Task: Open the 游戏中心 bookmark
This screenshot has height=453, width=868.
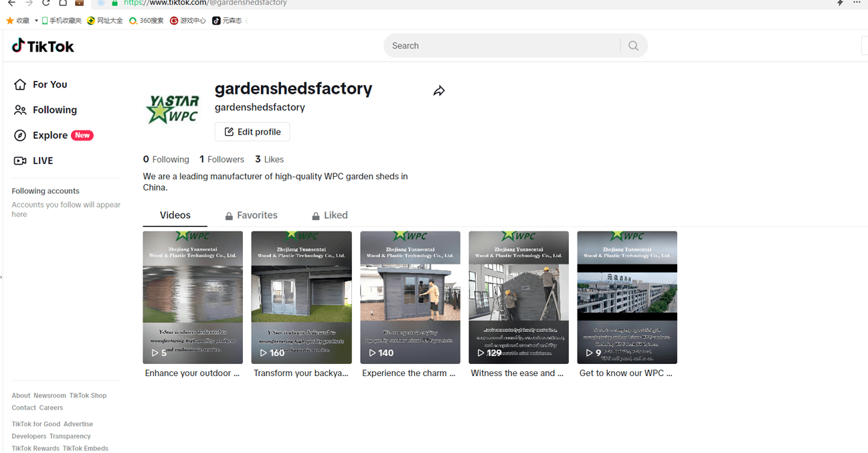Action: [x=188, y=21]
